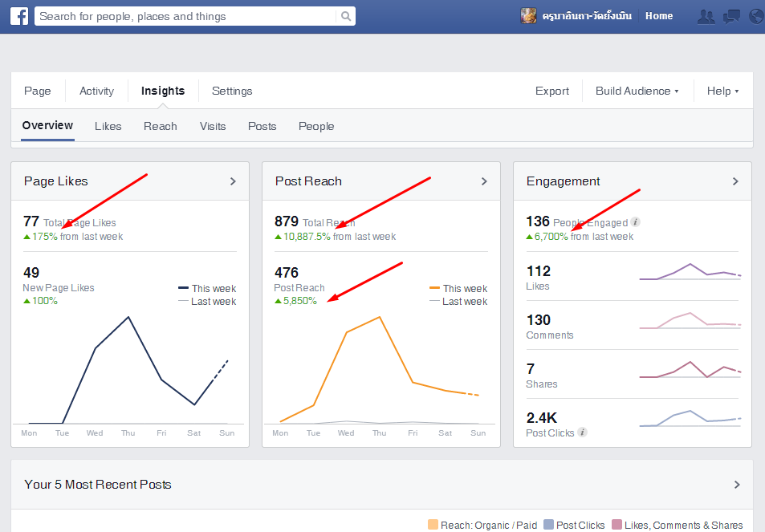The width and height of the screenshot is (765, 532).
Task: Select the People sub-tab
Action: 316,126
